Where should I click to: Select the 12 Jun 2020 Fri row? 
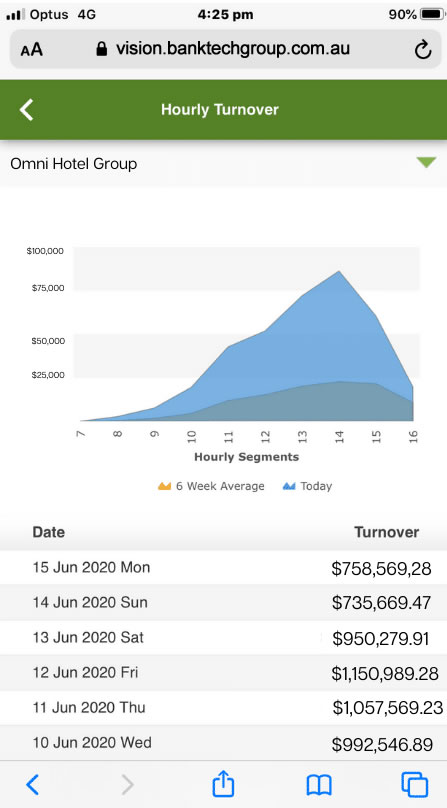[223, 672]
